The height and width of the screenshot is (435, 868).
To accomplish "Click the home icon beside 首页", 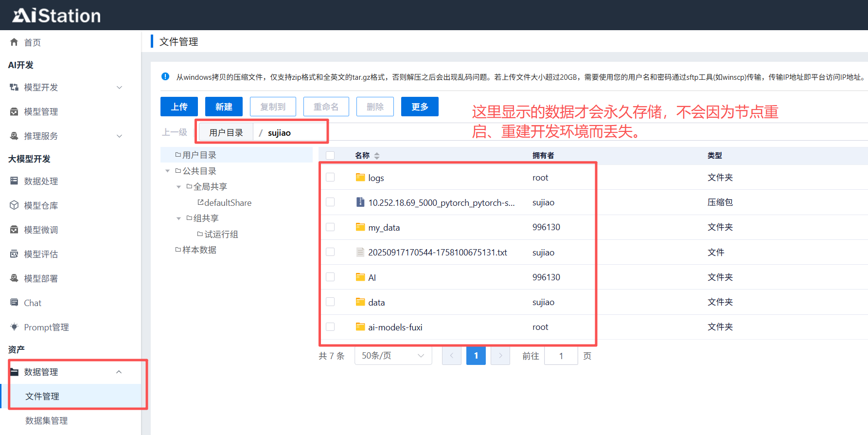I will point(14,42).
